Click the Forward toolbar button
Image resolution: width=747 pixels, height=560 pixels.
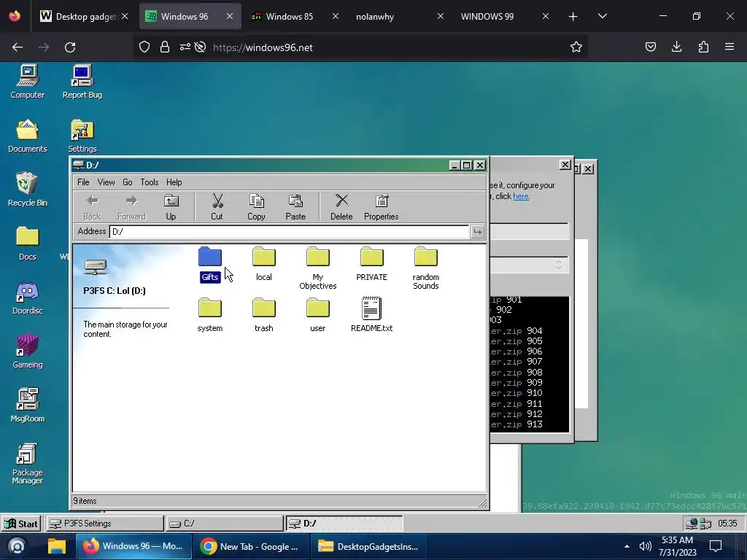pos(131,207)
